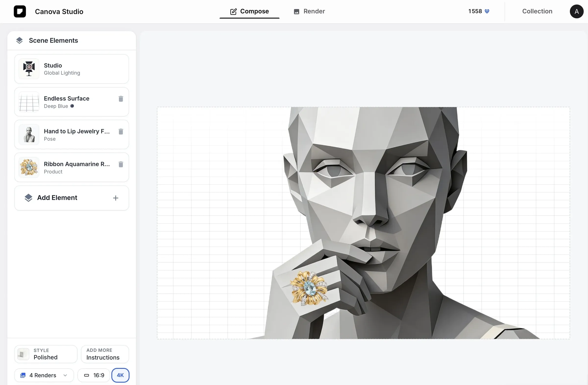The width and height of the screenshot is (588, 385).
Task: Switch to the Render tab
Action: tap(309, 11)
